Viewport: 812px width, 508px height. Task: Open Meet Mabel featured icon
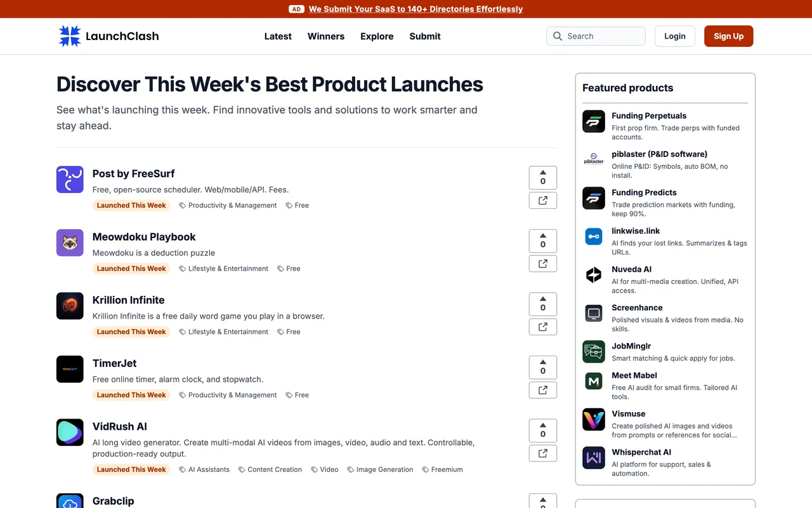point(594,381)
